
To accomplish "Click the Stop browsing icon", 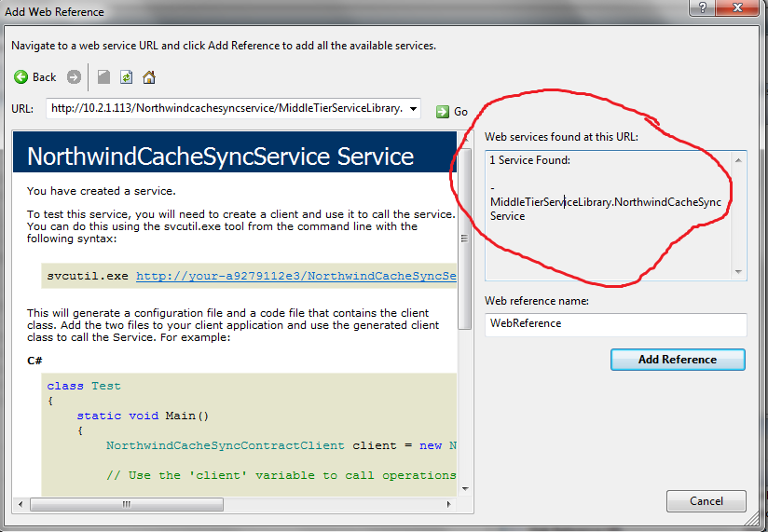I will click(x=103, y=76).
